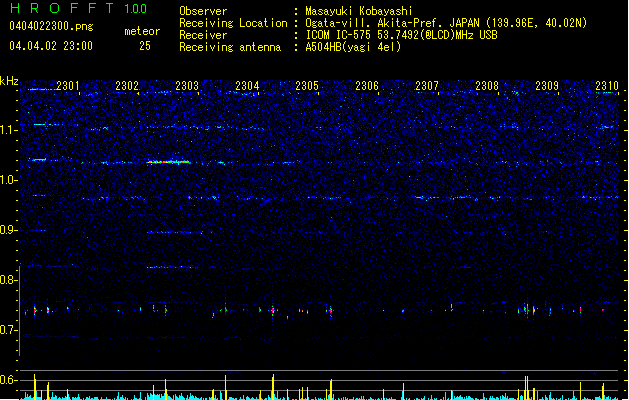Click the 2310 time marker
The height and width of the screenshot is (400, 629).
coord(607,86)
